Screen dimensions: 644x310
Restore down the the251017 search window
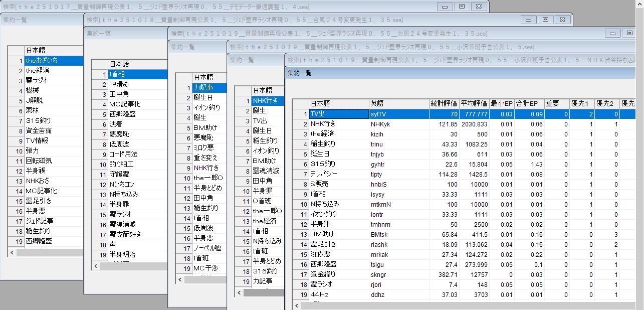pos(462,7)
